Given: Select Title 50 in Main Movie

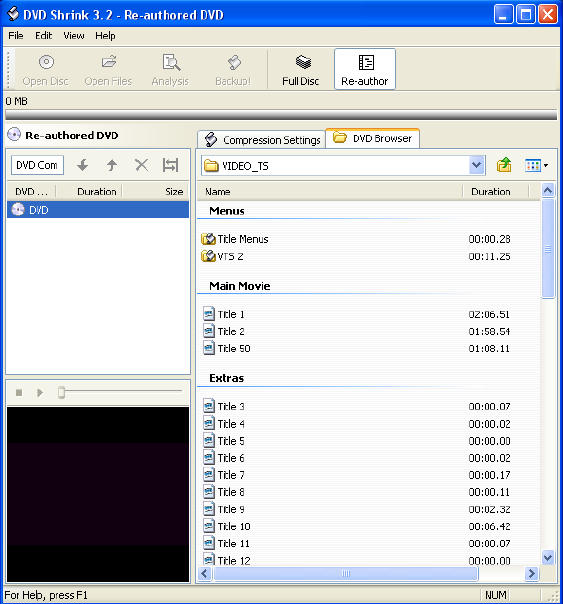Looking at the screenshot, I should (227, 348).
